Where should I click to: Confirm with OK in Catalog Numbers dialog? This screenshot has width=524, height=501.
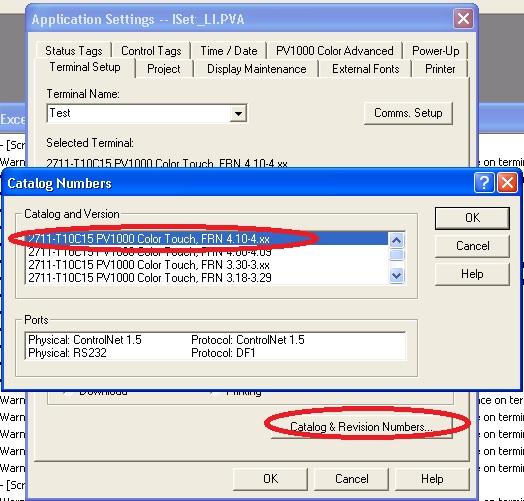(472, 218)
